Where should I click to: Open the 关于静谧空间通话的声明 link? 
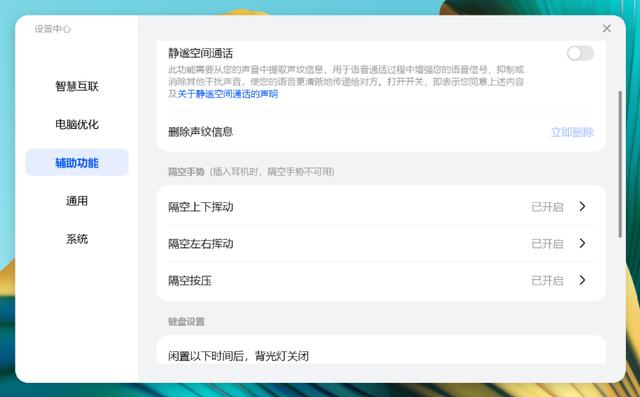228,94
